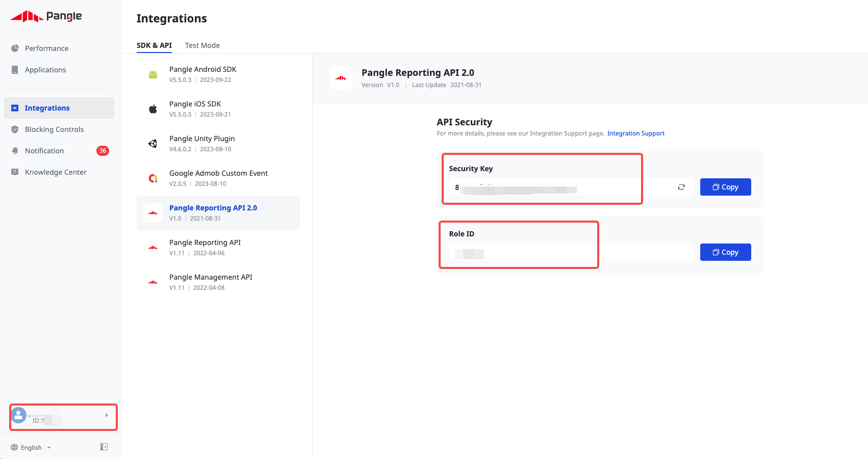Click the Pangle logo
Screen dimensions: 868x459
pyautogui.click(x=46, y=16)
